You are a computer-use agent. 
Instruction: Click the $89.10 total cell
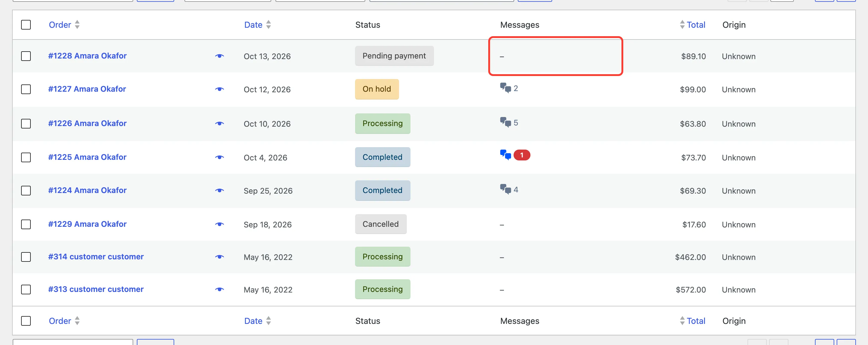pyautogui.click(x=693, y=56)
